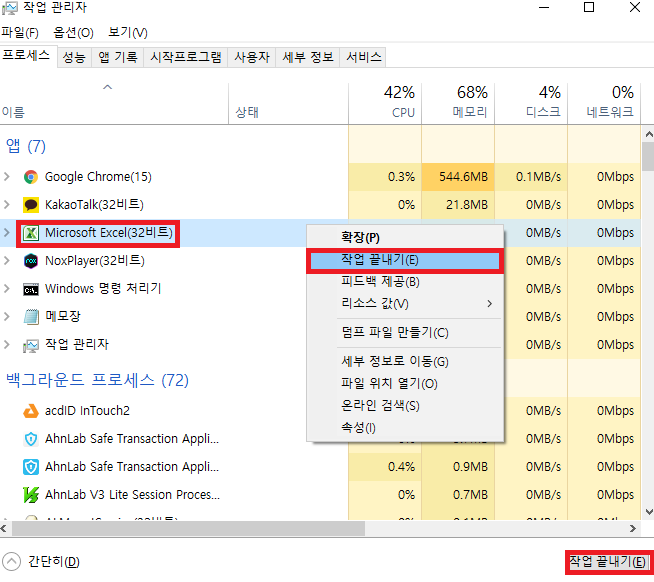Select the 544.6MB memory cell
654x582 pixels.
click(458, 177)
